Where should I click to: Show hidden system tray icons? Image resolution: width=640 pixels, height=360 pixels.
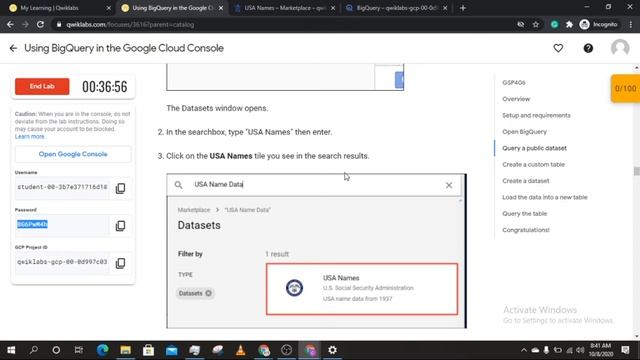(x=524, y=350)
